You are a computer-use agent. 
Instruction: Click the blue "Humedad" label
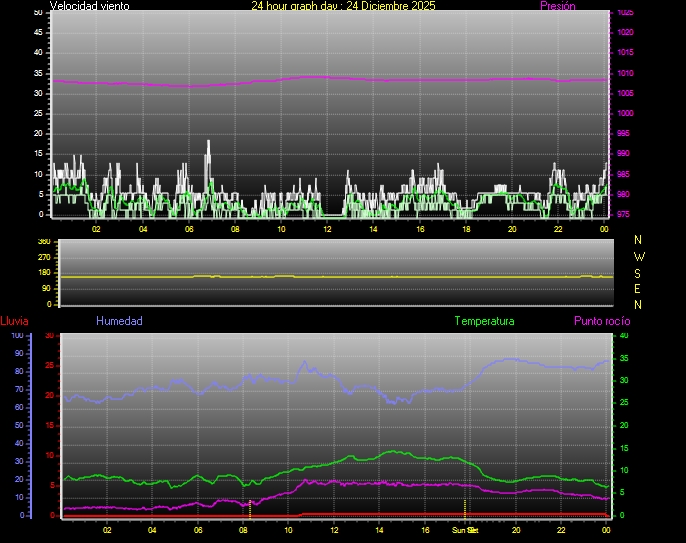pos(119,321)
